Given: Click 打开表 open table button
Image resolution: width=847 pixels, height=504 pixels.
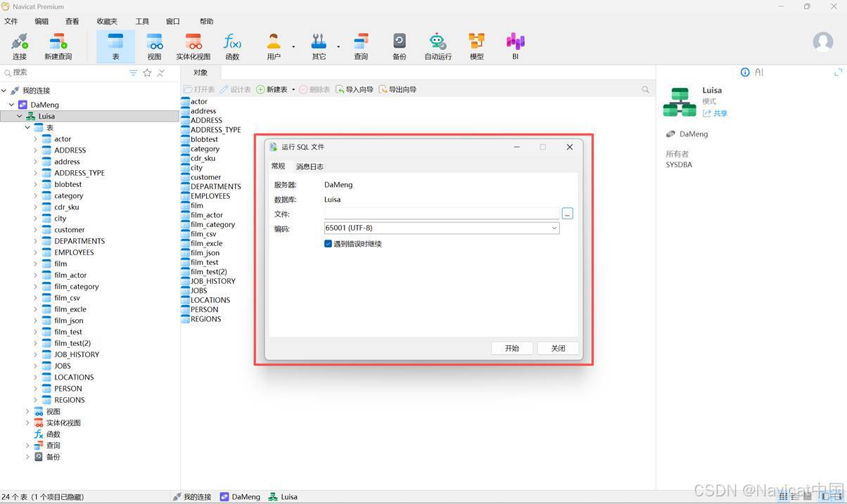Looking at the screenshot, I should coord(199,89).
